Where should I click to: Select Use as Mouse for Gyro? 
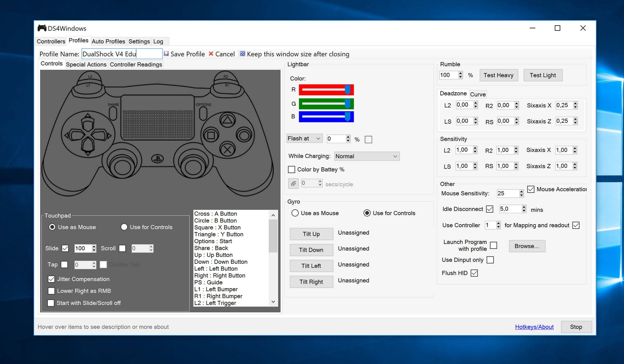click(295, 213)
